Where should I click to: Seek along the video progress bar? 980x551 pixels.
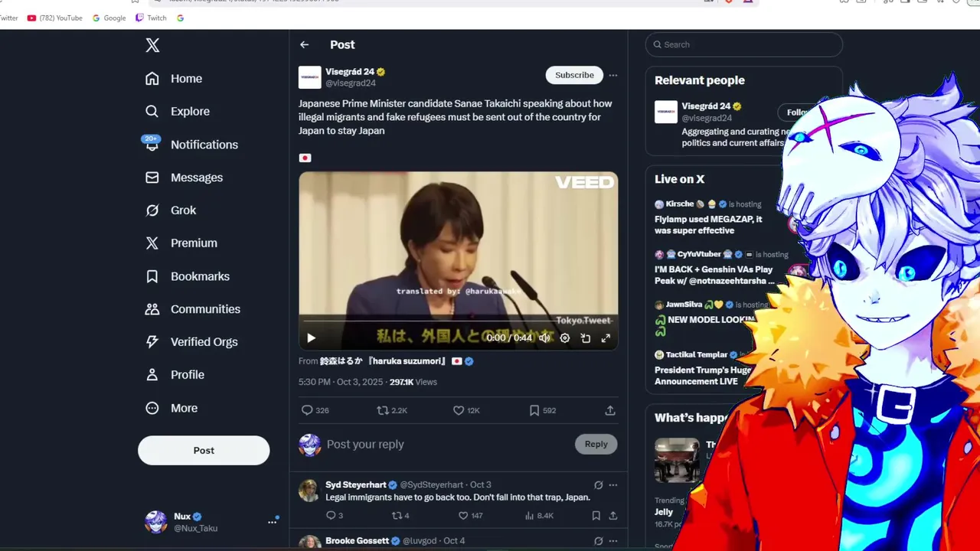coord(458,321)
